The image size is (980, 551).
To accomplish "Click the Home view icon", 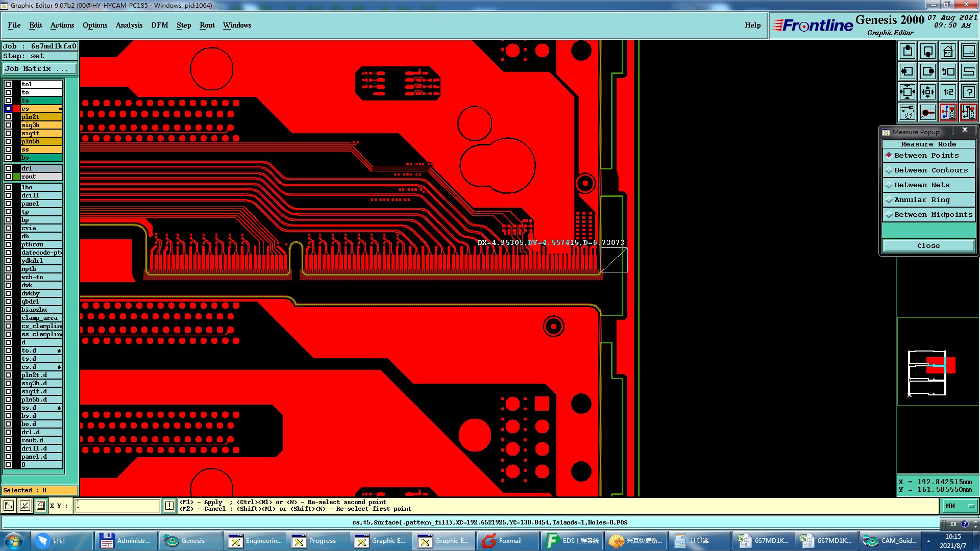I will (948, 51).
